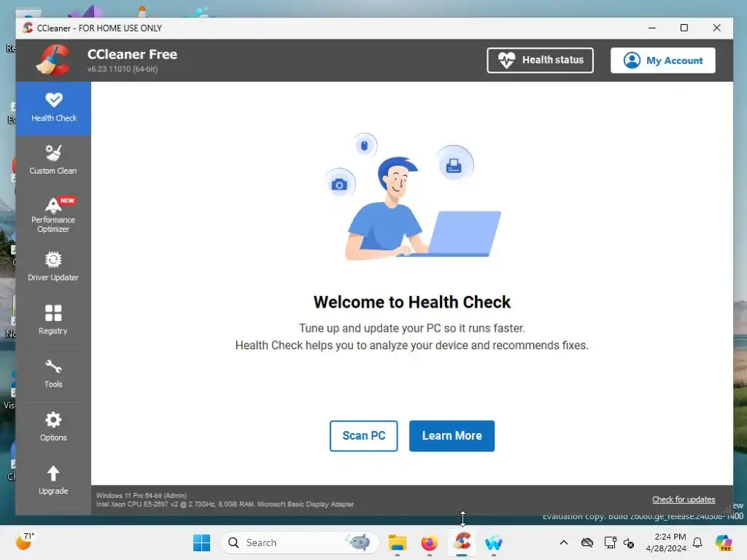Close the CCleaner window
Viewport: 747px width, 560px height.
click(716, 28)
